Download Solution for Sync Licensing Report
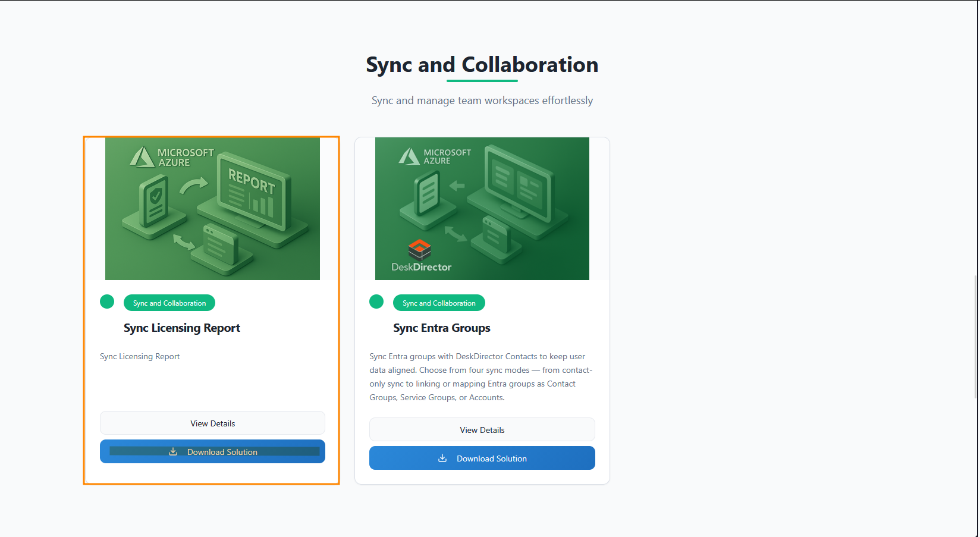980x537 pixels. click(x=212, y=451)
